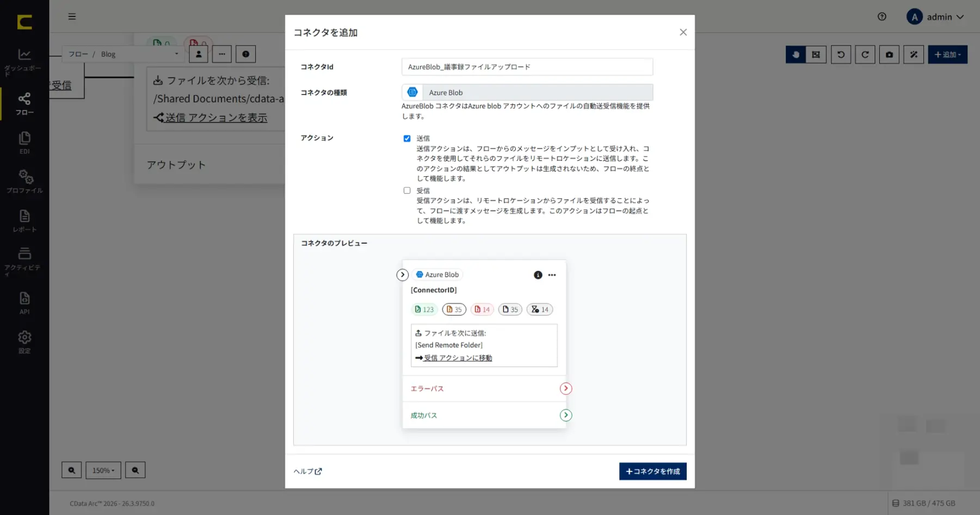Click the orange 35 file badge
The height and width of the screenshot is (515, 980).
pos(454,309)
